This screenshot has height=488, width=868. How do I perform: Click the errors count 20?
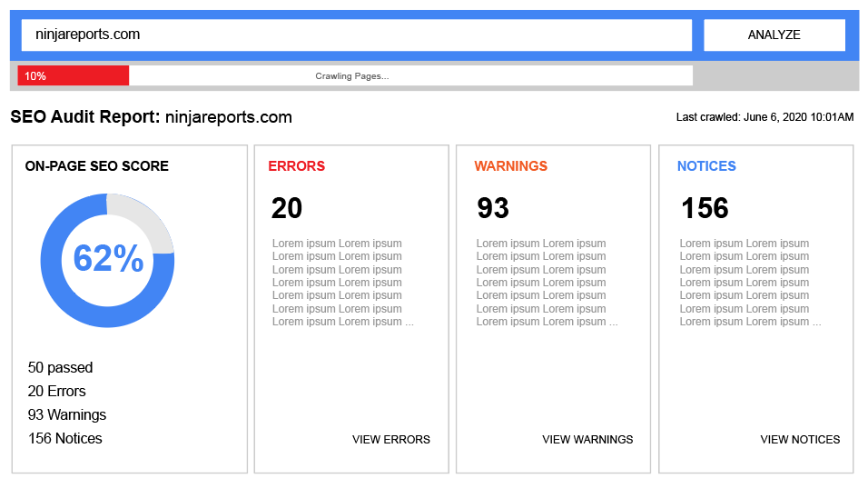(287, 208)
